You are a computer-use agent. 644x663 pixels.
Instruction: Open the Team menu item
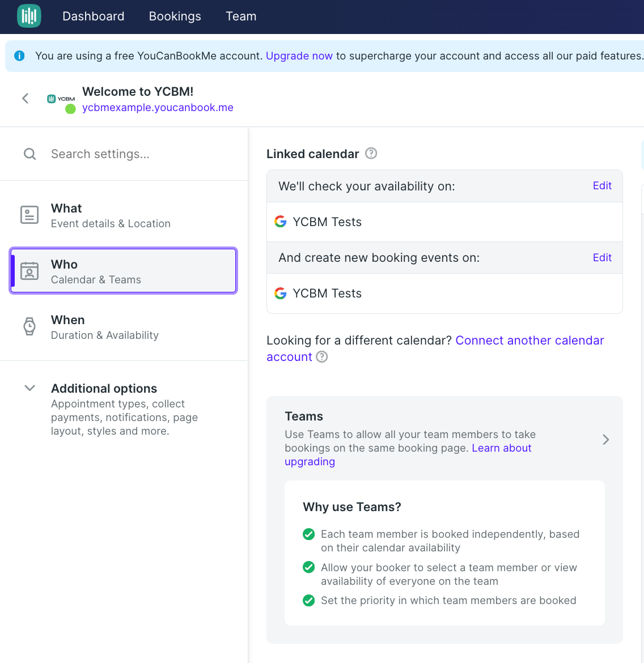241,16
